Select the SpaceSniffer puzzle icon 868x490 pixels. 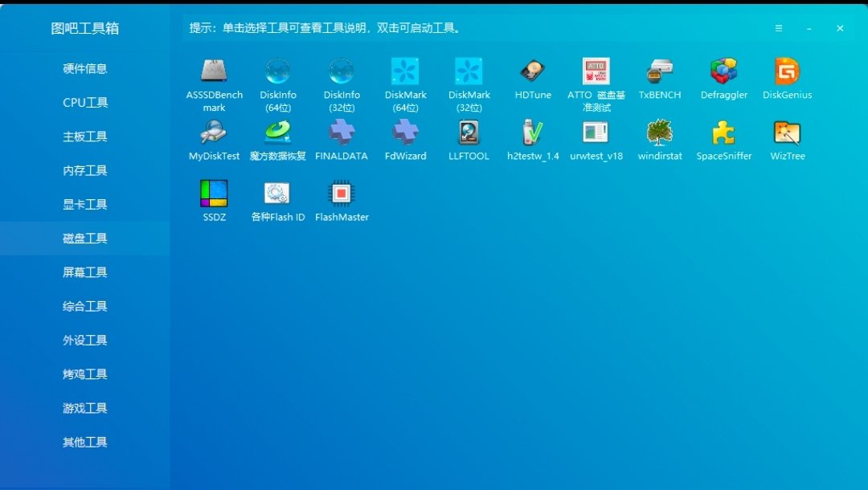point(724,133)
